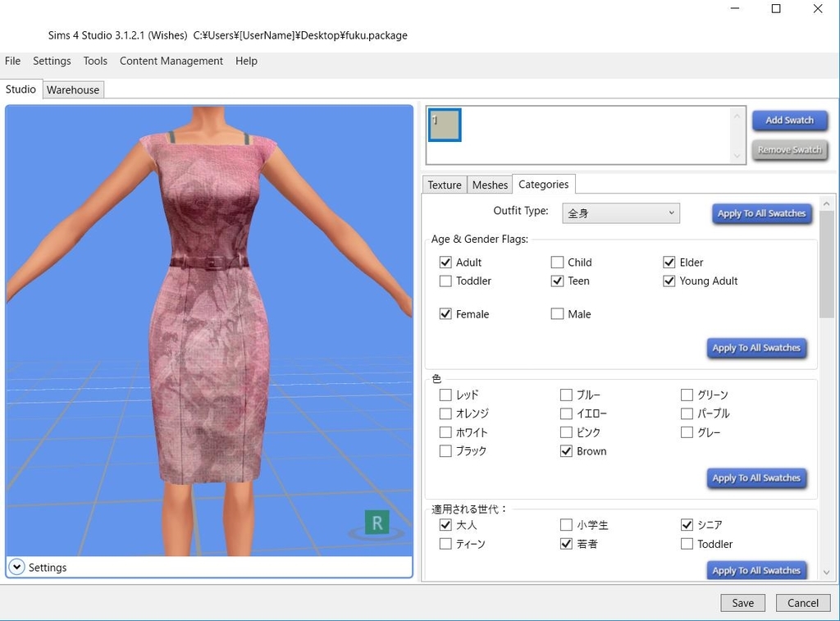Check the レッド color checkbox

pos(445,395)
